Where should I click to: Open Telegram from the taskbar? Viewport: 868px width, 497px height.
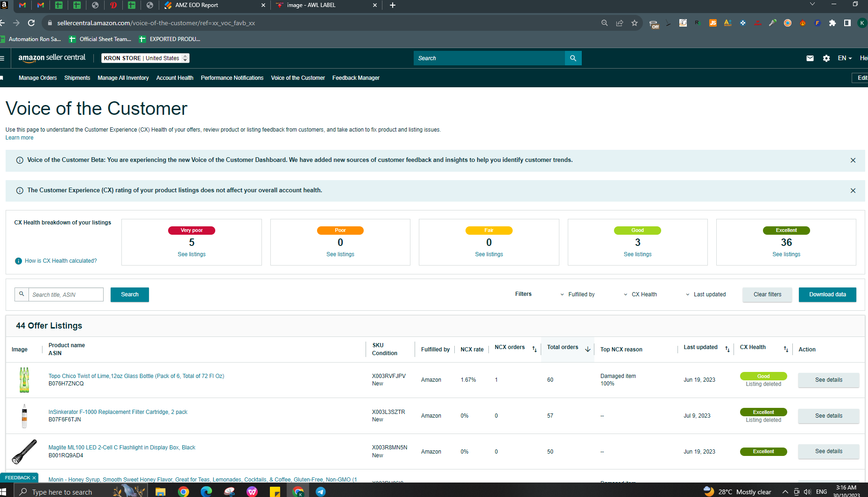(321, 492)
